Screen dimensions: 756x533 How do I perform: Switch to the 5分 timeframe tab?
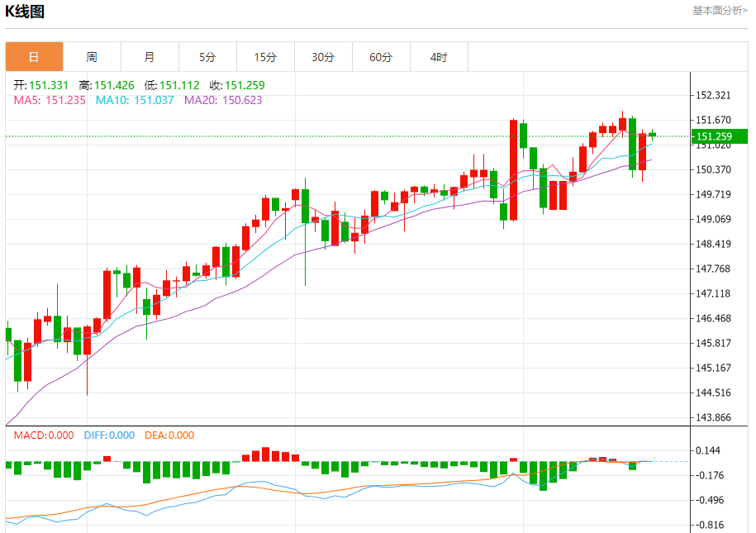[207, 57]
